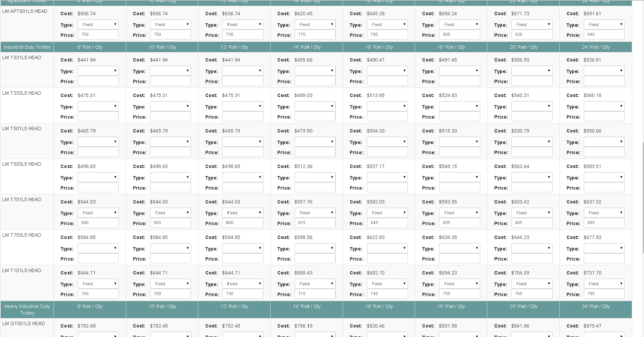Open Type dropdown for LM APT501L5 HEAD 24' Rail
The width and height of the screenshot is (644, 337).
pyautogui.click(x=604, y=24)
